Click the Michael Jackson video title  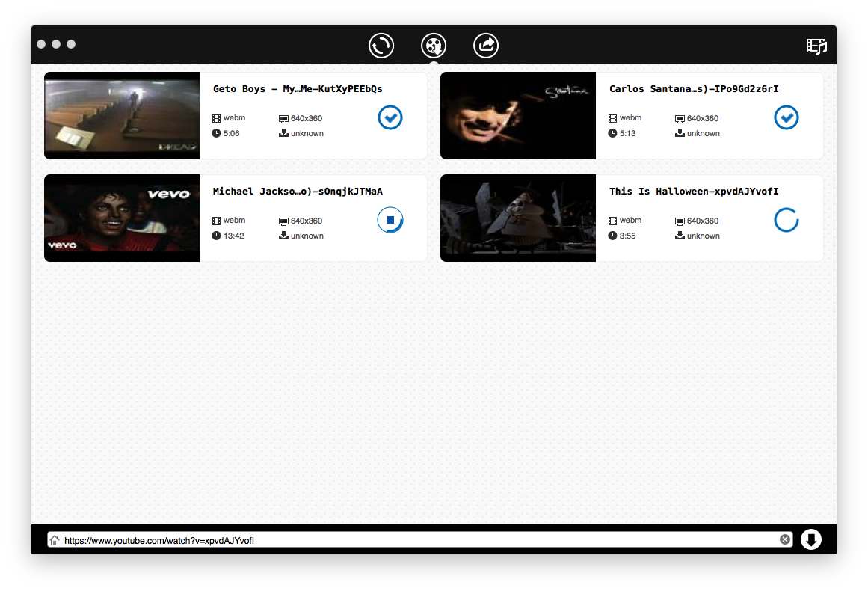pyautogui.click(x=298, y=192)
